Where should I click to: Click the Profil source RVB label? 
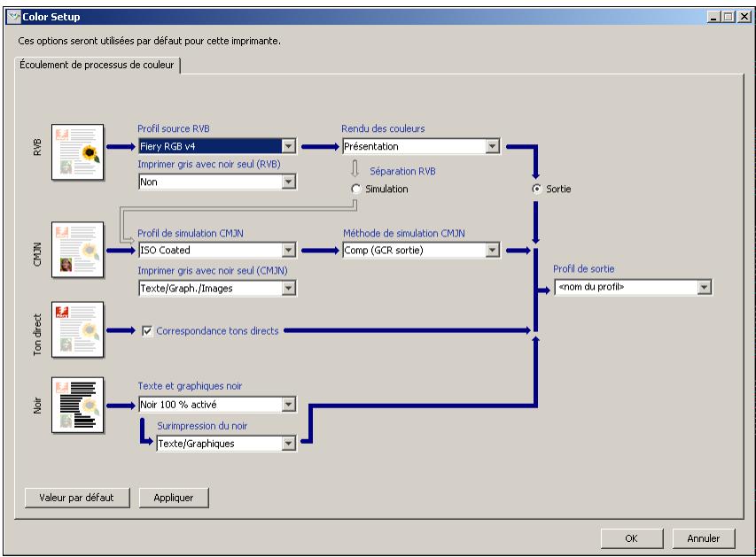(x=174, y=128)
